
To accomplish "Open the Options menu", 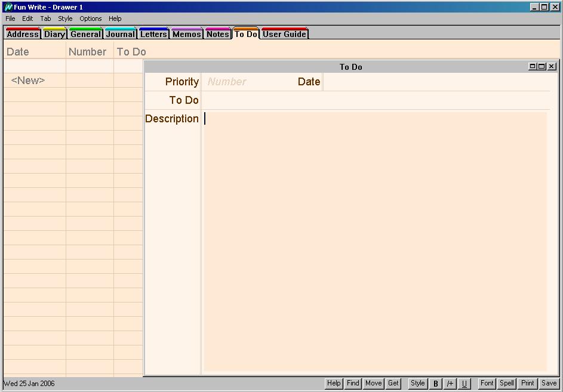I will pyautogui.click(x=91, y=18).
